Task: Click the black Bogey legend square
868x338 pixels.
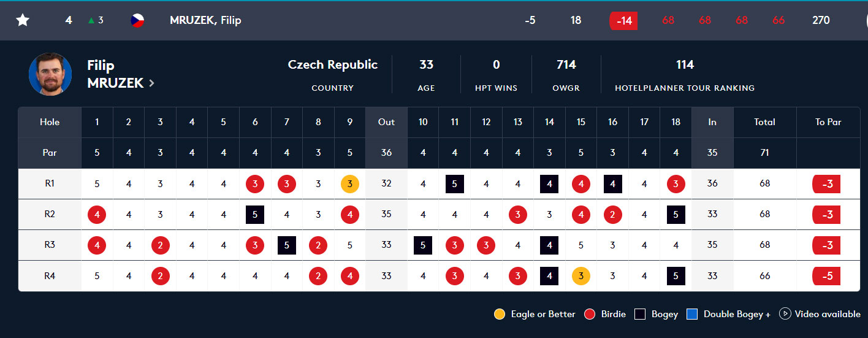Action: [640, 314]
